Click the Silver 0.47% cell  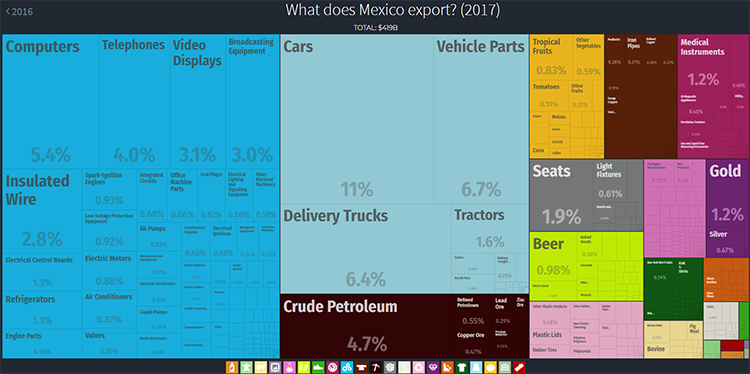coord(727,243)
